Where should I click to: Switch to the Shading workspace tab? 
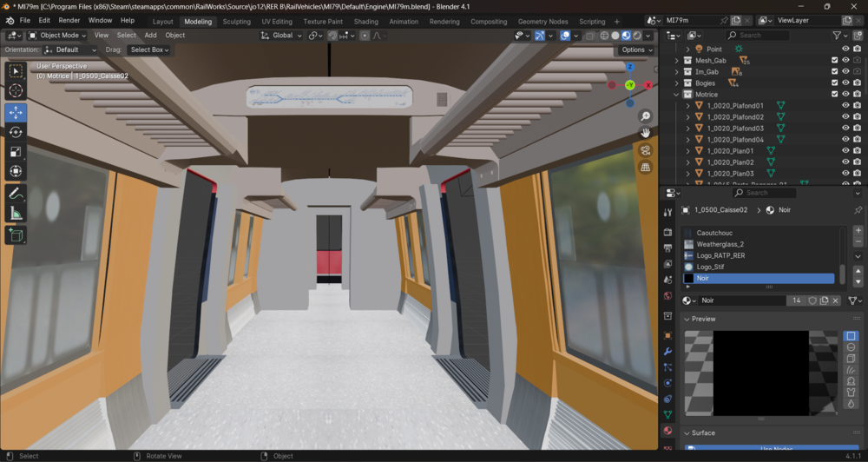tap(366, 22)
